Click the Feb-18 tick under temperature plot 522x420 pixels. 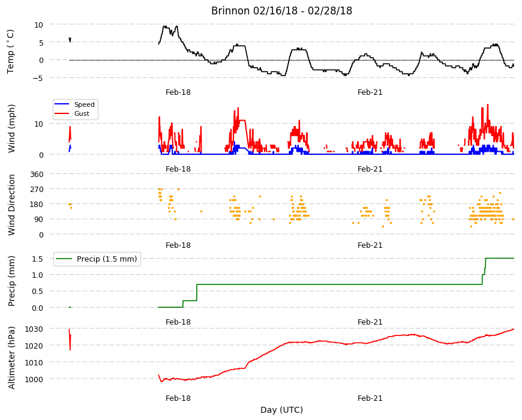click(x=178, y=92)
